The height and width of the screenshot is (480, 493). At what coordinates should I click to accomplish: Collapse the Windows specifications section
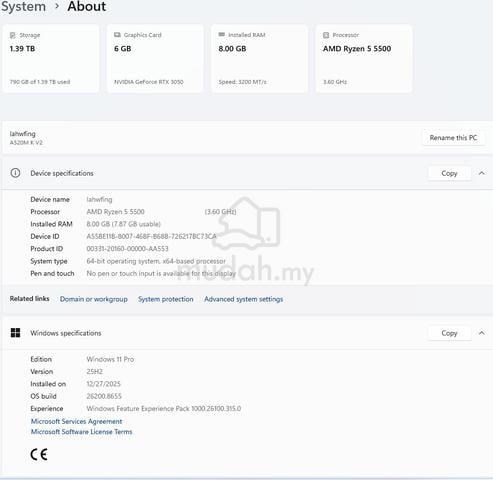(x=482, y=333)
